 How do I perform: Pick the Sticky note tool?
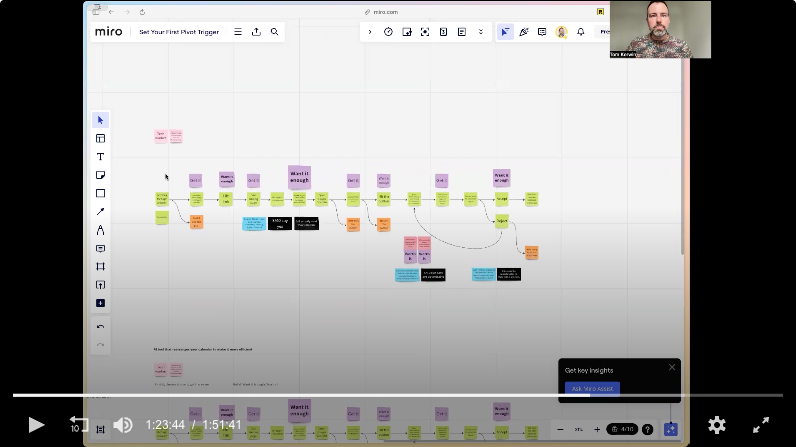click(101, 175)
